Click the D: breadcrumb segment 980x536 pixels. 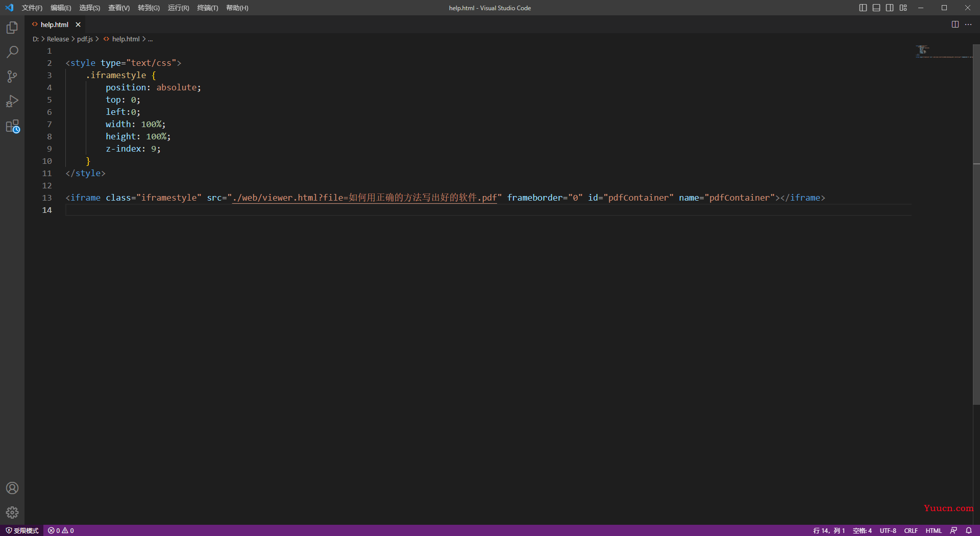pyautogui.click(x=36, y=39)
